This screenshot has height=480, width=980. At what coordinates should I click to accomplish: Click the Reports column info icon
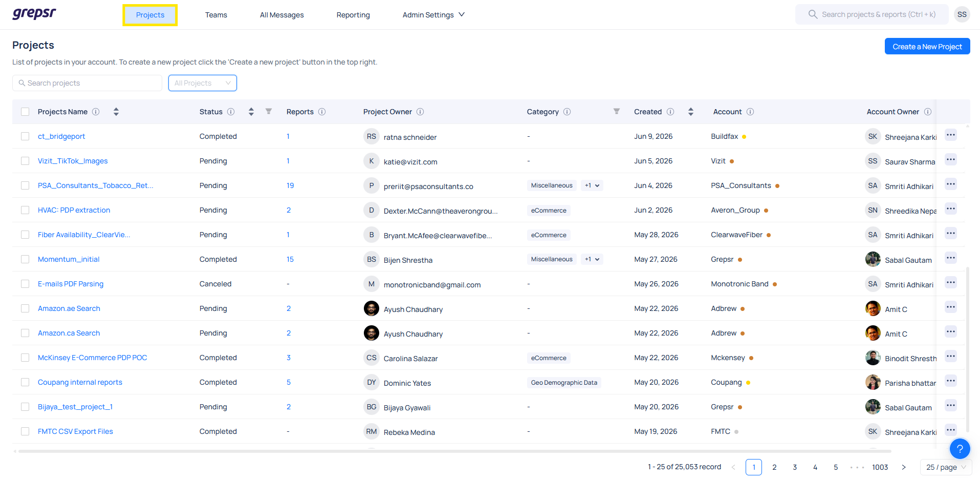coord(322,112)
